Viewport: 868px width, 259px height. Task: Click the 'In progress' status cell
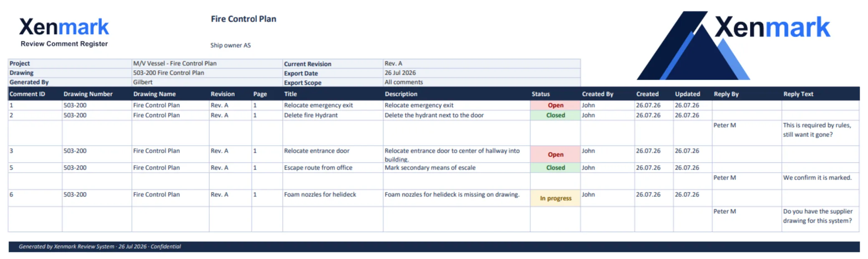click(555, 198)
